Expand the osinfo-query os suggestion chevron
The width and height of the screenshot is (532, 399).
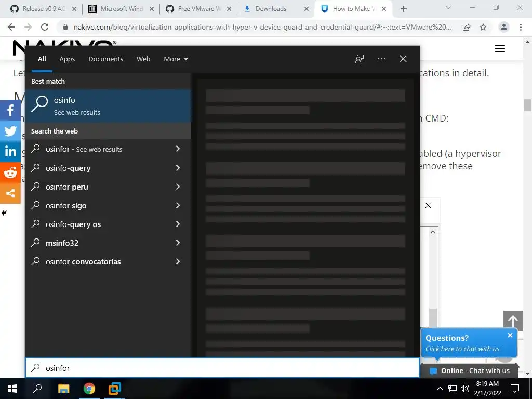pyautogui.click(x=178, y=224)
